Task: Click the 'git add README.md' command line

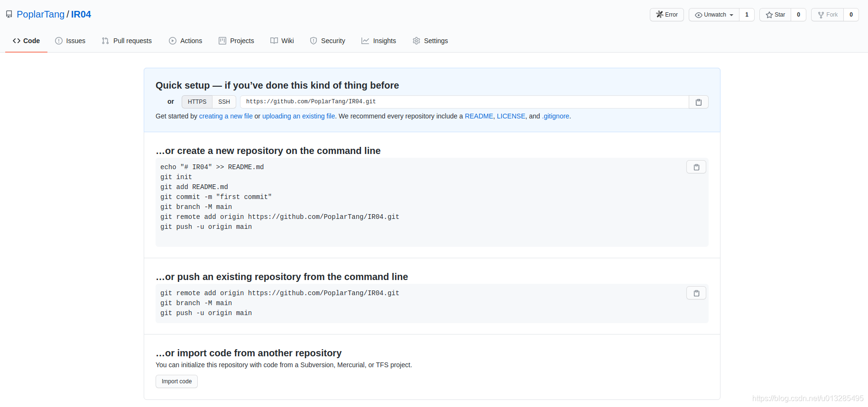Action: [x=194, y=187]
